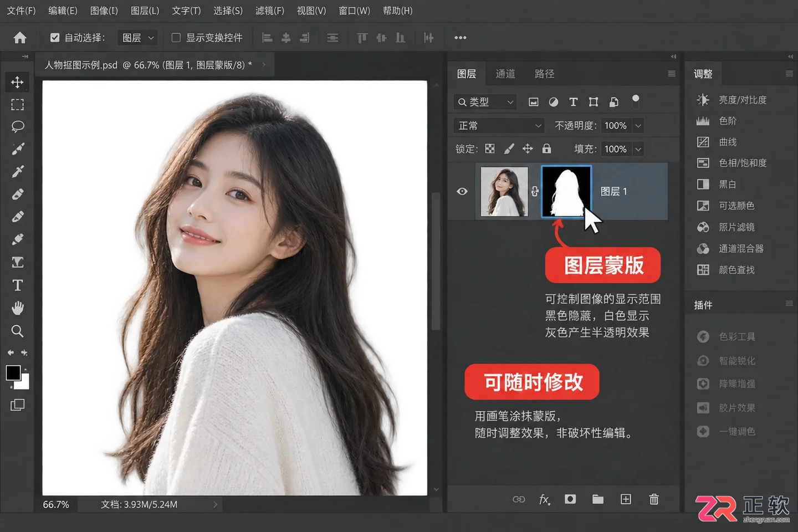
Task: Select the Type tool in left toolbar
Action: (17, 285)
